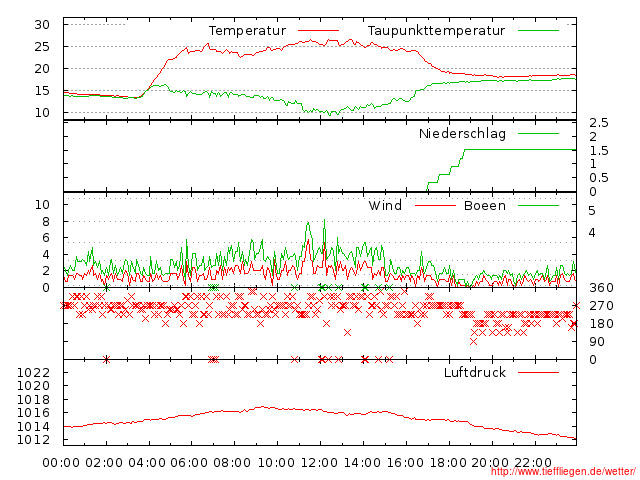This screenshot has height=480, width=640.
Task: Click the 15 temperature axis value
Action: pyautogui.click(x=42, y=91)
